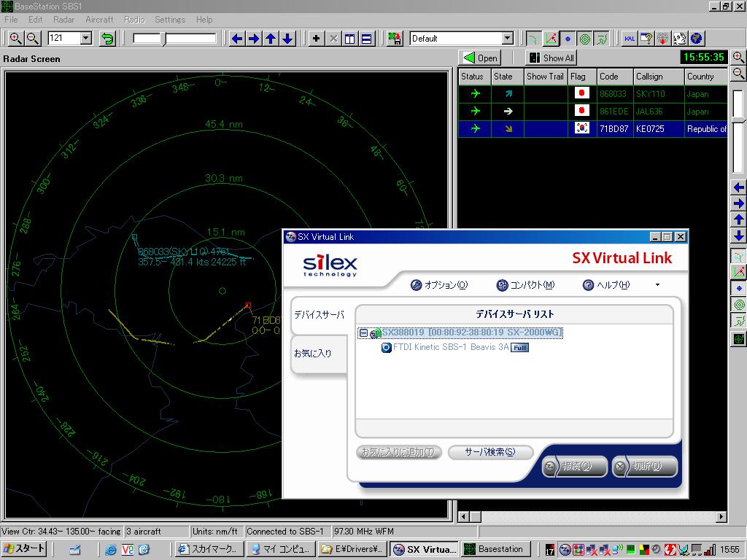This screenshot has width=747, height=560.
Task: Click the Open button above aircraft list
Action: [480, 58]
